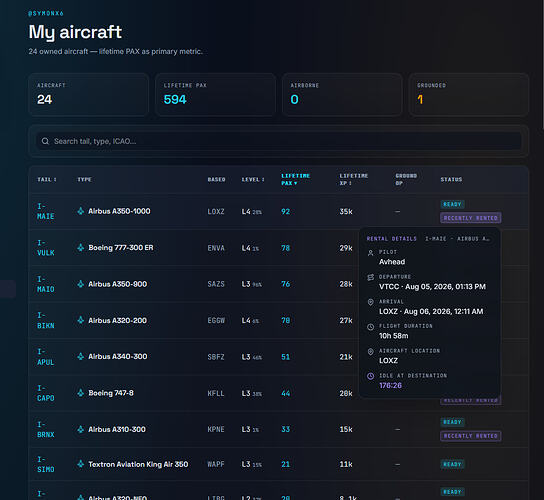Click the plane icon beside Boeing 777-300 ER

(80, 247)
